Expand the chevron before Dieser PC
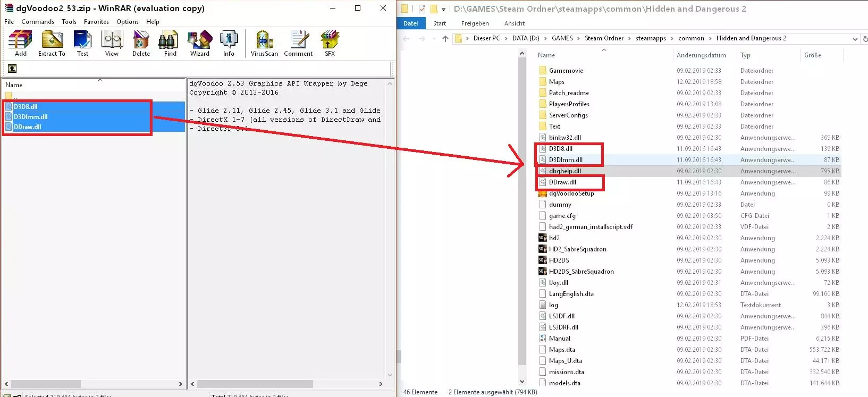 click(x=468, y=38)
